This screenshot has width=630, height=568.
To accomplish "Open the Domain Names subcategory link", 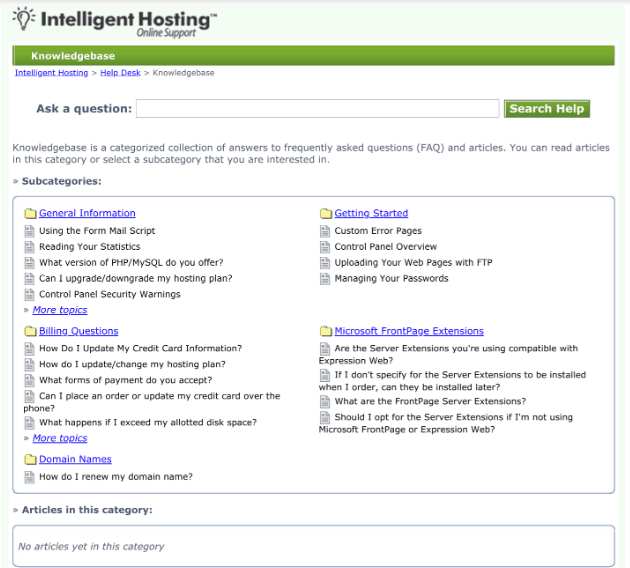I will click(x=75, y=459).
